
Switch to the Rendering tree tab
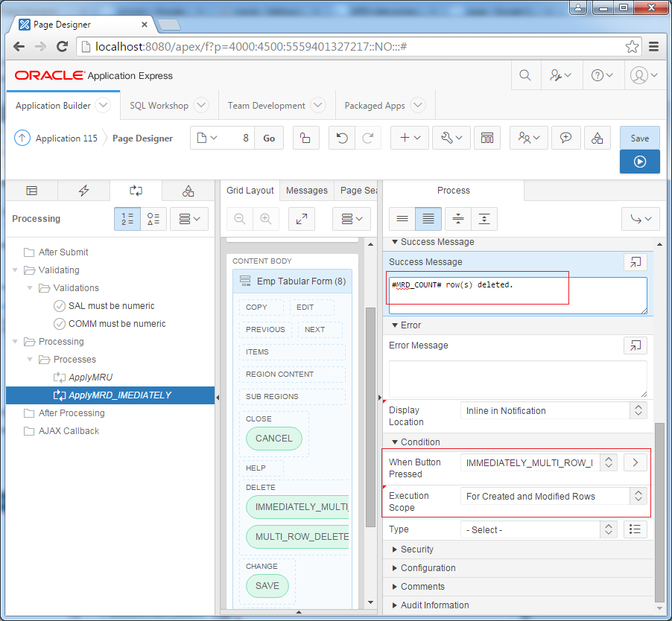[x=32, y=191]
